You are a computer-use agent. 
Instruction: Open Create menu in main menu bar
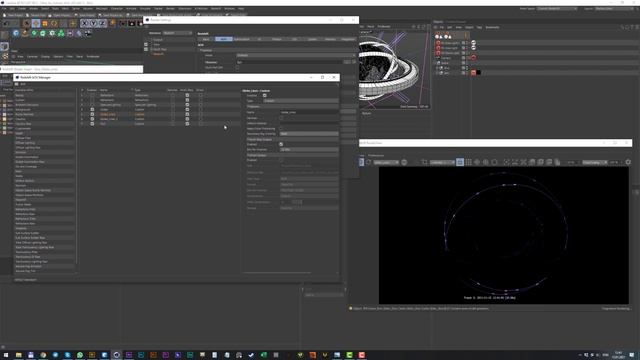22,9
